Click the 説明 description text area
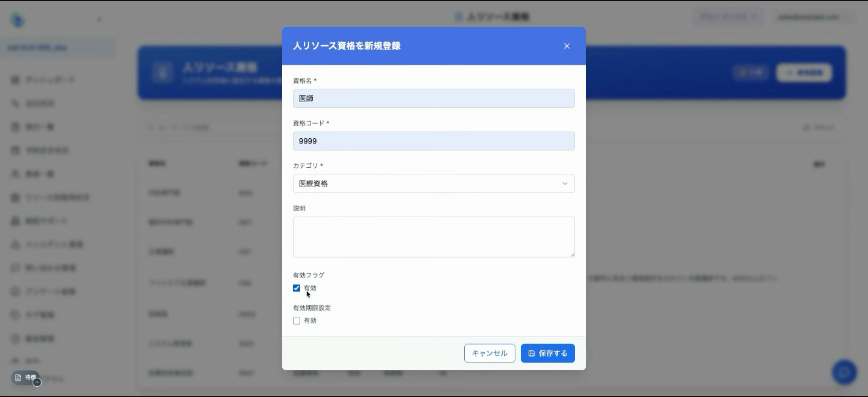 434,237
